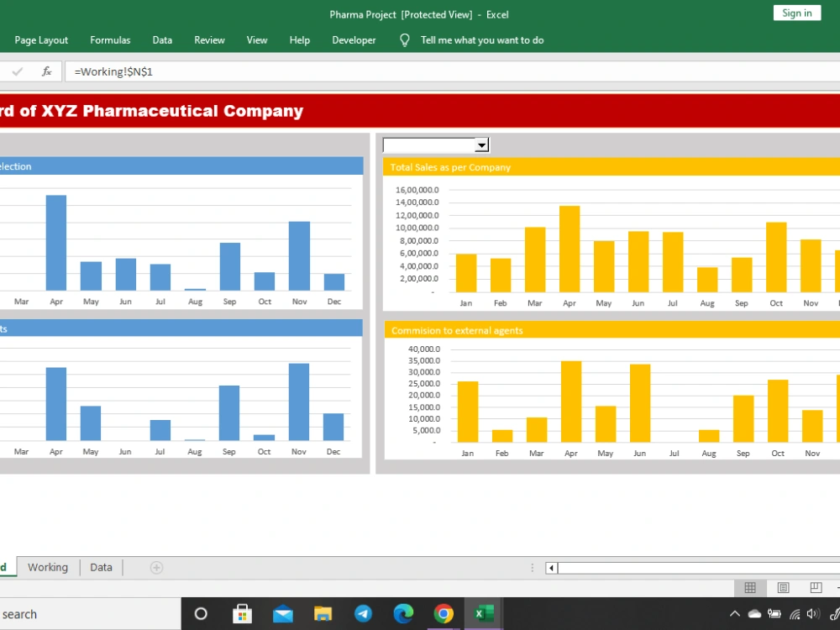840x630 pixels.
Task: Click the formula bar with =Working!$N$1
Action: pos(452,71)
